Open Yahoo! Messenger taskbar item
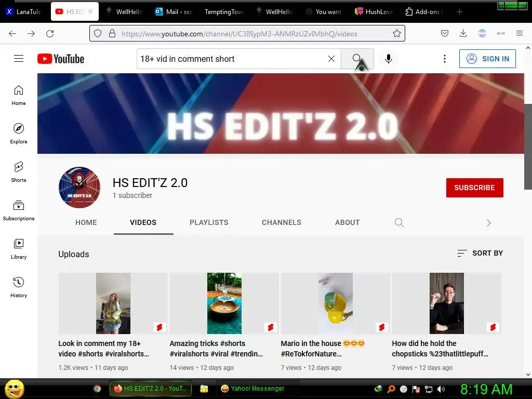The image size is (532, 399). [258, 389]
